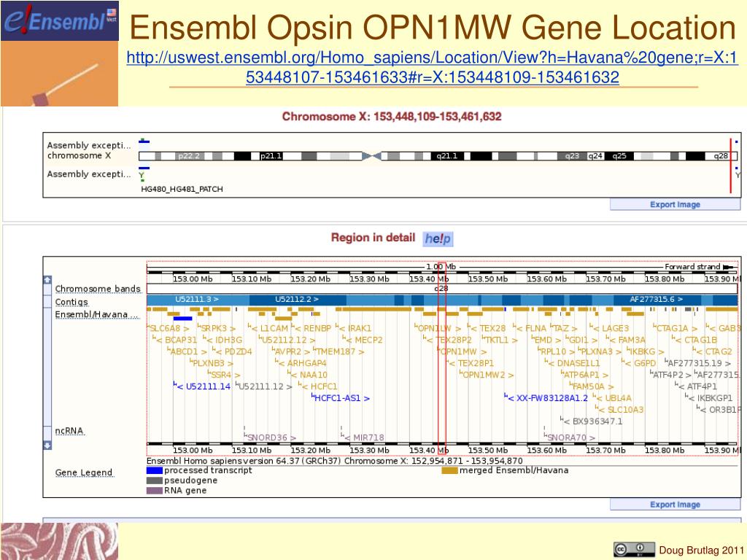This screenshot has height=560, width=747.
Task: Select the SLC6A8 gene label
Action: point(169,328)
